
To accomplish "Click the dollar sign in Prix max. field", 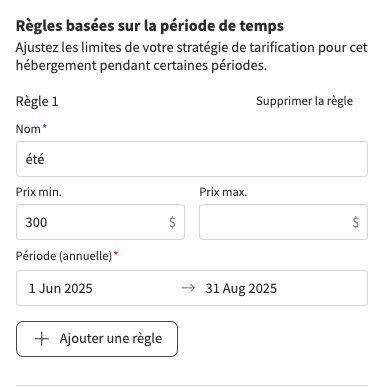I will point(356,222).
